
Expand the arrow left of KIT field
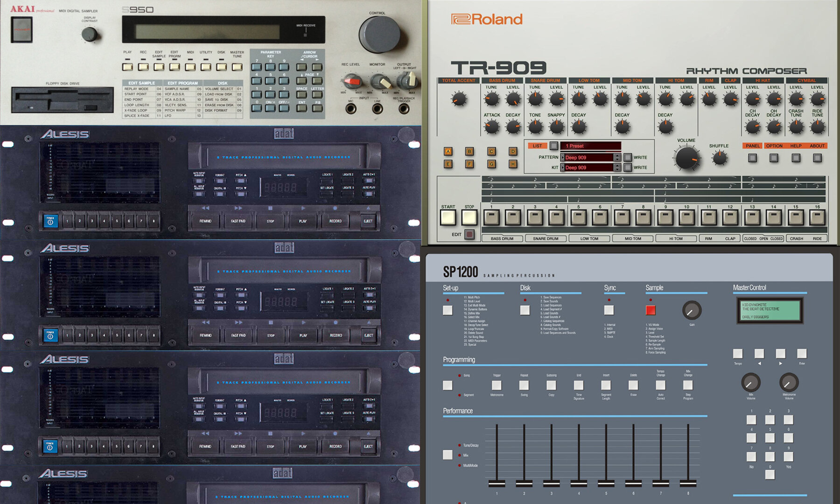[562, 167]
